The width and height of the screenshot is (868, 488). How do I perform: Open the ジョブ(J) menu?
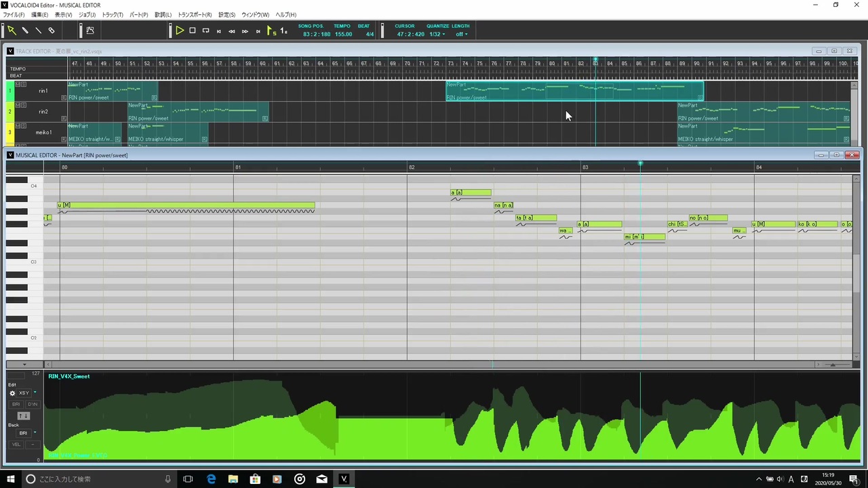point(87,15)
